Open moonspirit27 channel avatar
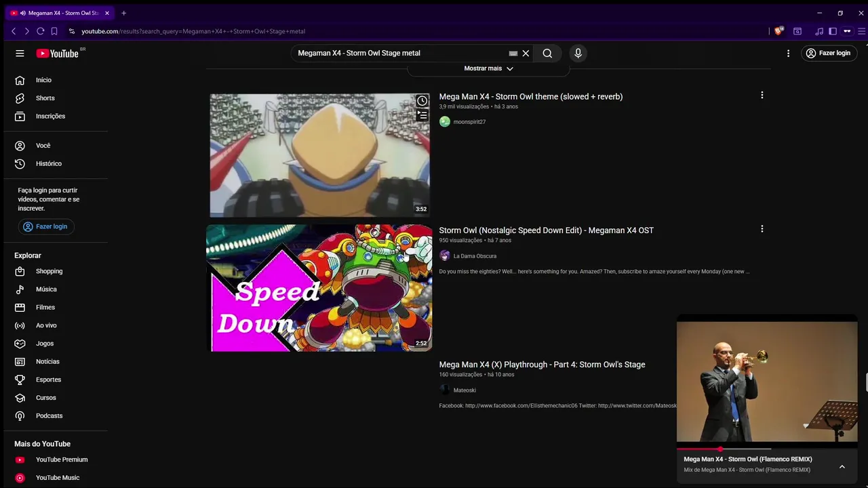868x488 pixels. 445,121
